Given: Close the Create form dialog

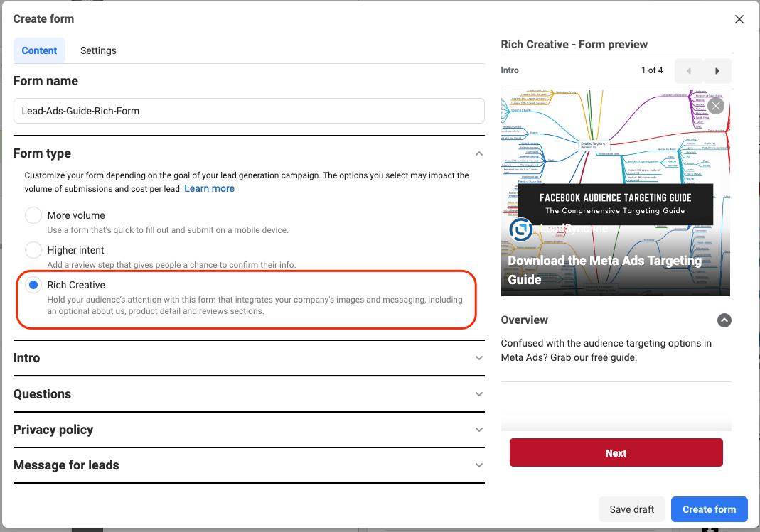Looking at the screenshot, I should pos(739,19).
